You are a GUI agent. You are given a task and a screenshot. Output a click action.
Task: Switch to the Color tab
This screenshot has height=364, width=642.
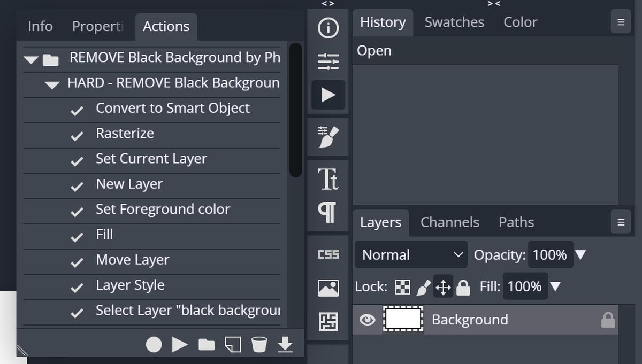520,22
